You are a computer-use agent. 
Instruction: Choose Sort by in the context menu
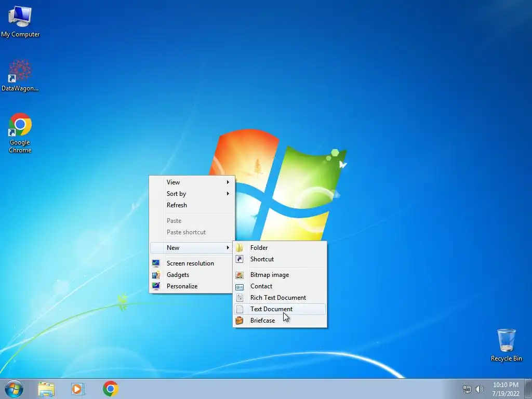click(x=192, y=194)
